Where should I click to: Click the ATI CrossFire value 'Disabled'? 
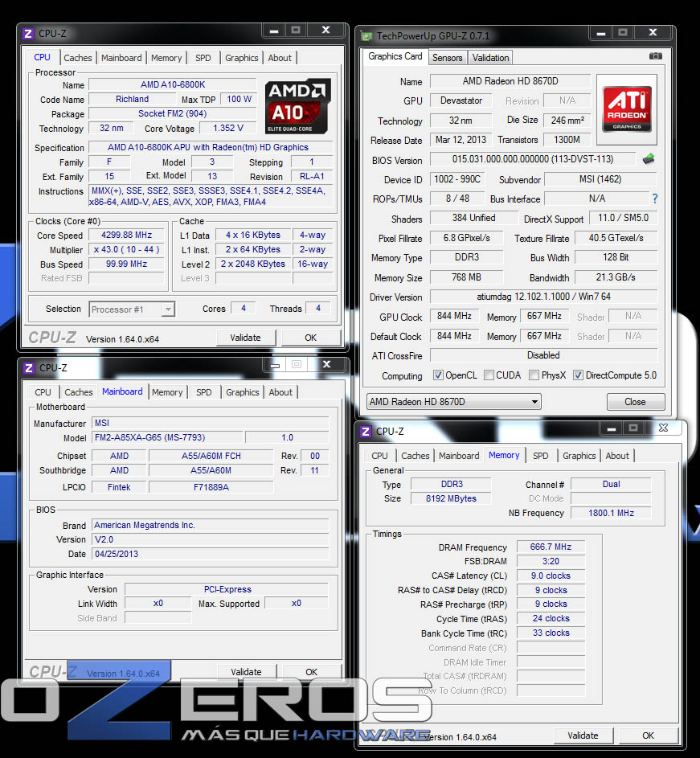[x=543, y=355]
